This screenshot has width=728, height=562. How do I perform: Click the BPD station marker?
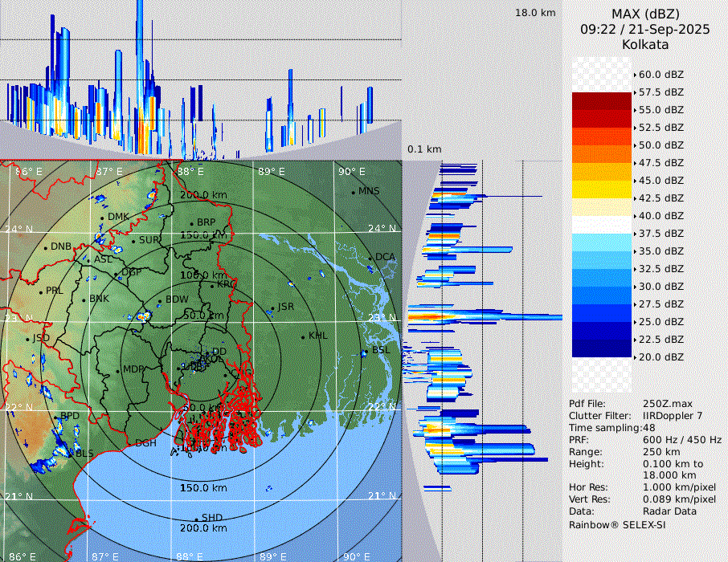[56, 417]
